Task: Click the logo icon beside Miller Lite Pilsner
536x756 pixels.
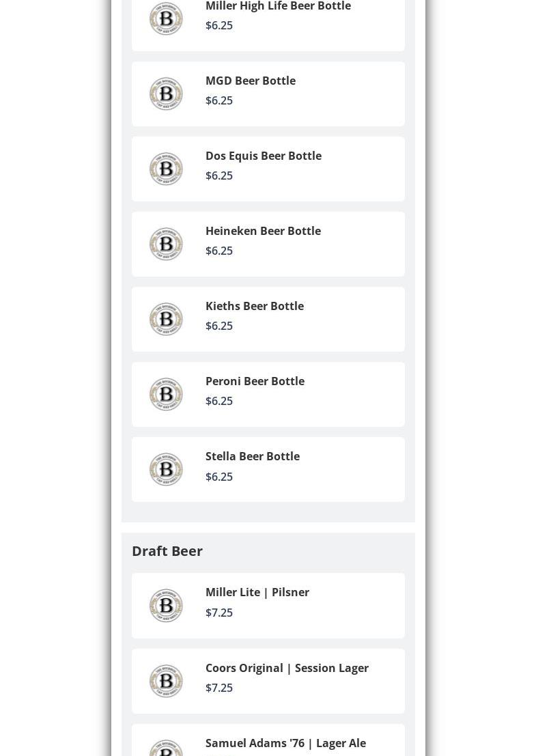Action: coord(166,606)
